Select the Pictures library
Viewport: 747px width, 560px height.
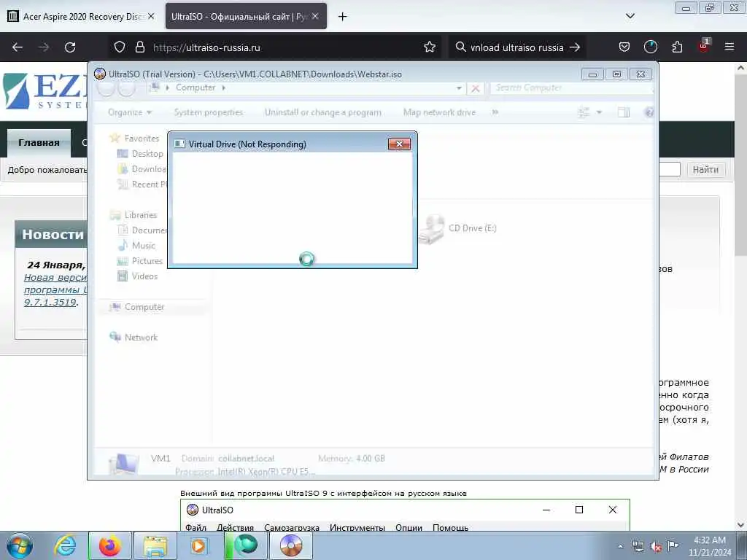pos(147,261)
